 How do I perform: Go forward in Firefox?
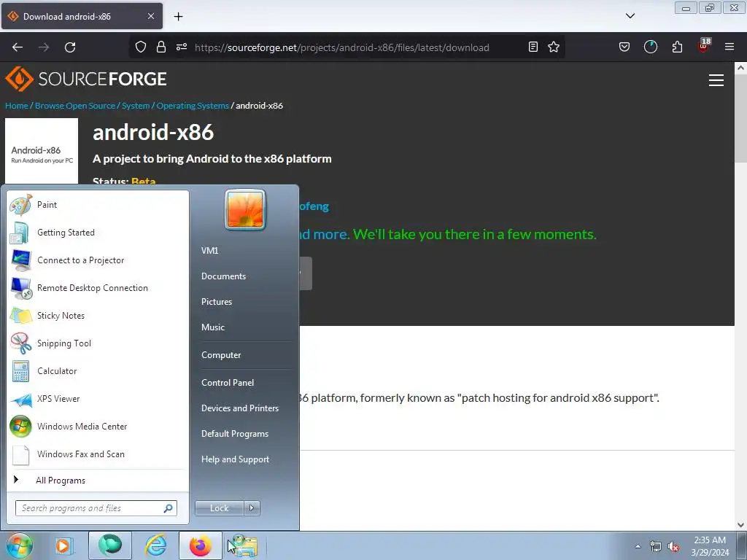click(x=44, y=47)
